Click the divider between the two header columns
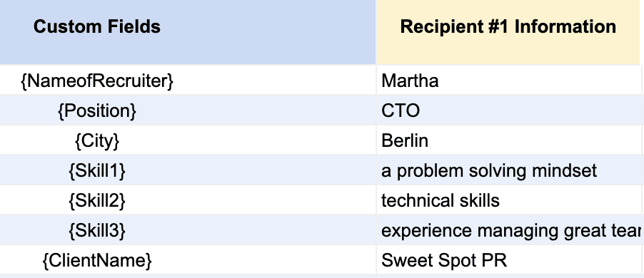 (376, 32)
